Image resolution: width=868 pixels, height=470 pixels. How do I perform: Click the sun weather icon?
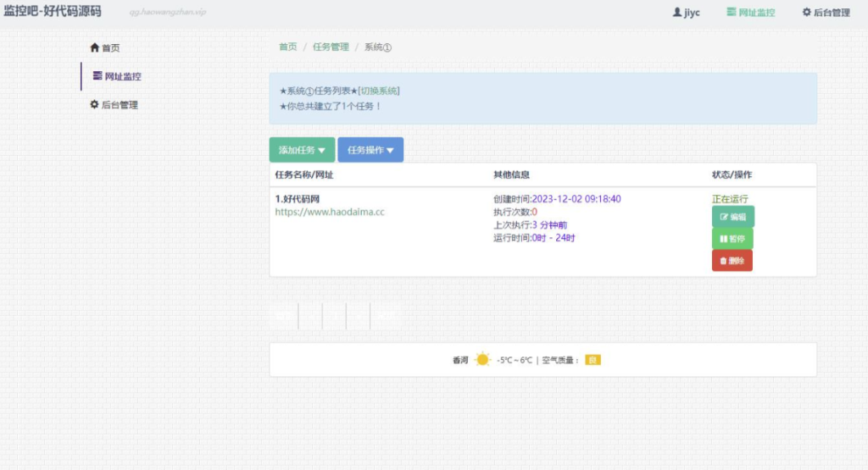482,359
